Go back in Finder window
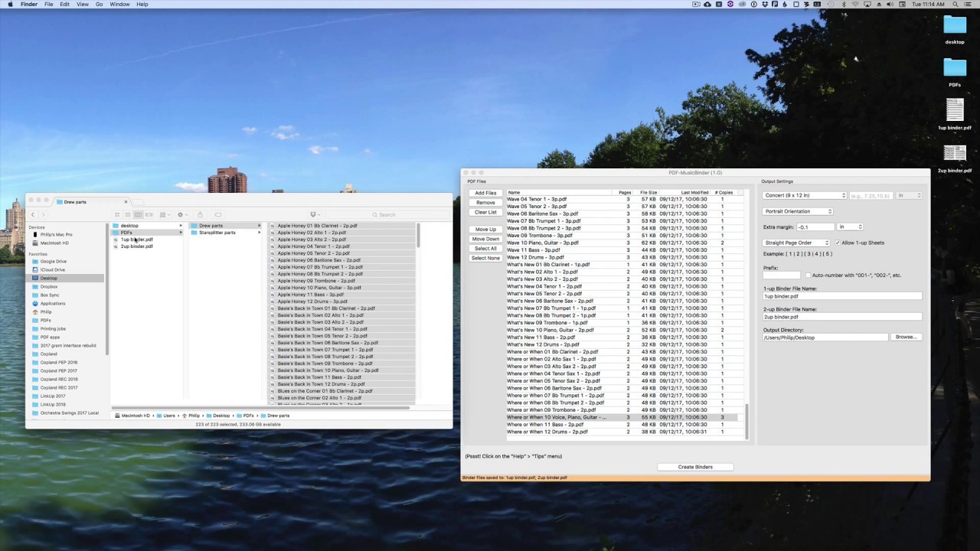 [33, 214]
